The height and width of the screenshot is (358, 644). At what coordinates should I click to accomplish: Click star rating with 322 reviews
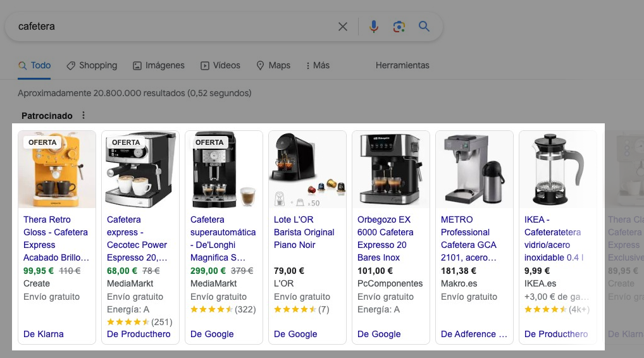click(223, 309)
